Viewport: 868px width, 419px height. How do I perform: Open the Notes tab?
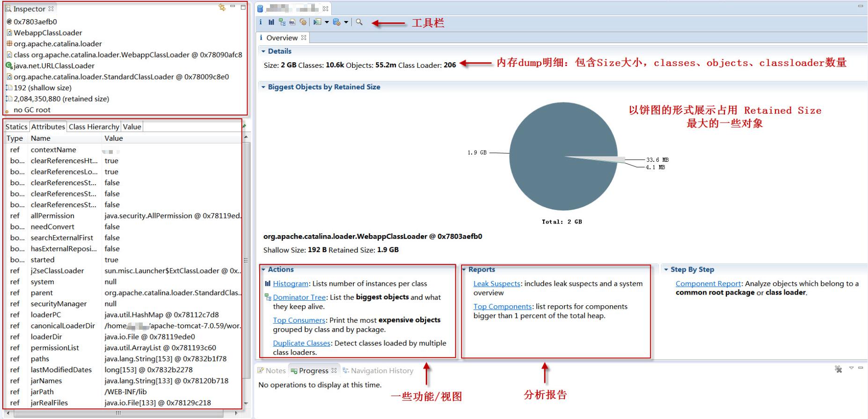click(x=271, y=370)
